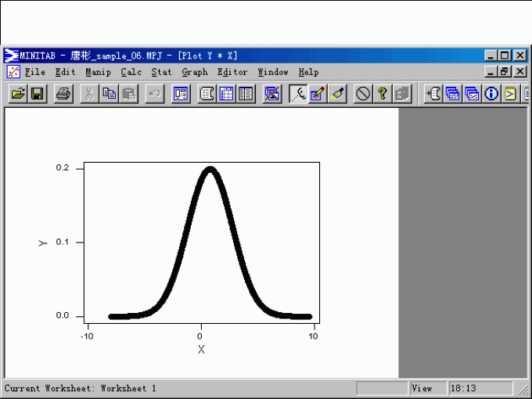Restore the inner Plot Y * X window
532x399 pixels.
(x=505, y=72)
